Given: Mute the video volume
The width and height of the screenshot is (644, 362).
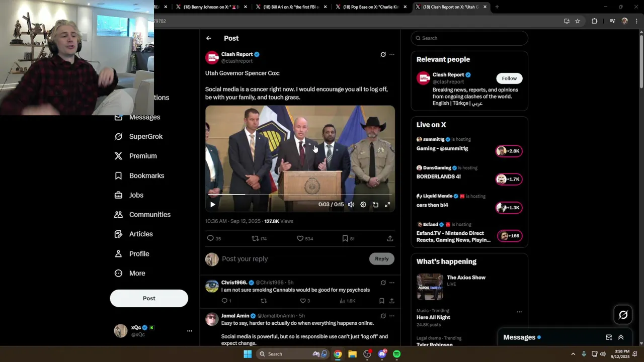Looking at the screenshot, I should [351, 205].
